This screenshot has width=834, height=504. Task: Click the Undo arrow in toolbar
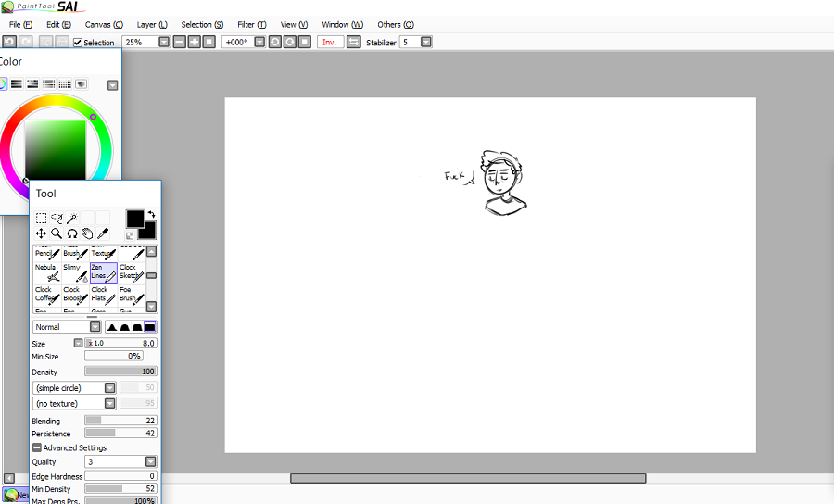[8, 42]
